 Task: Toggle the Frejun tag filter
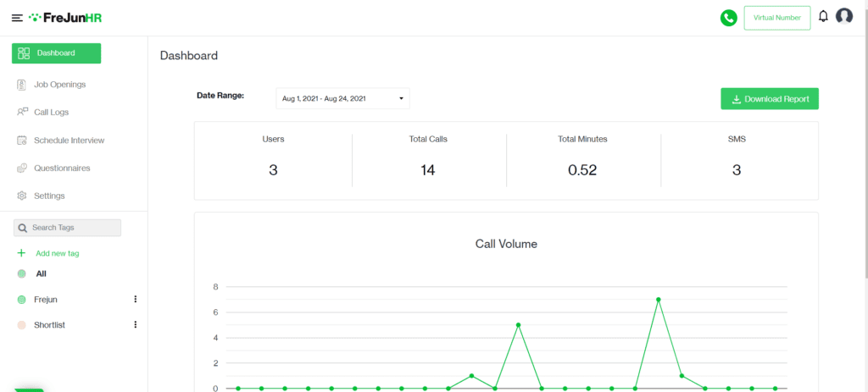(x=22, y=300)
